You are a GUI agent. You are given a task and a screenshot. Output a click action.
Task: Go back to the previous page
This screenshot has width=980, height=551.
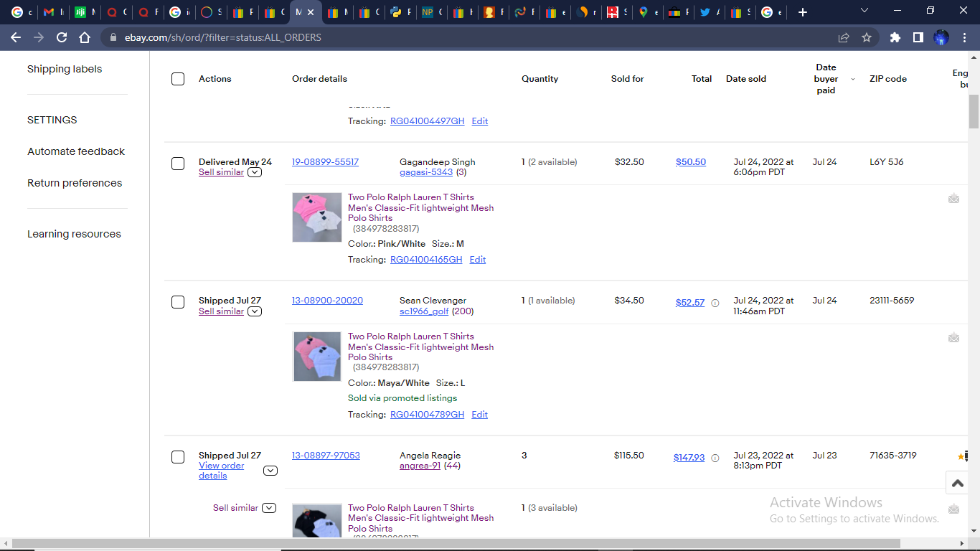click(16, 37)
